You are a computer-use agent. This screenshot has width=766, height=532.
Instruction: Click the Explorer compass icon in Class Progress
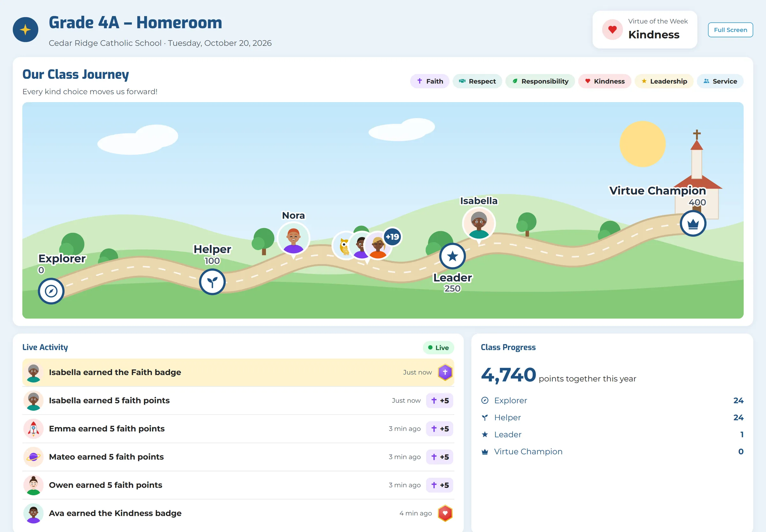click(x=485, y=401)
